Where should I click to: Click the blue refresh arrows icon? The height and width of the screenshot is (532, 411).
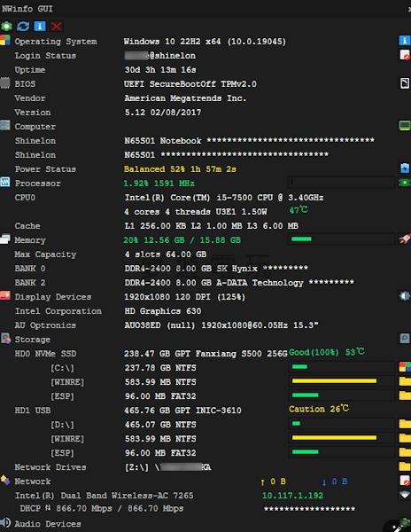tap(23, 26)
